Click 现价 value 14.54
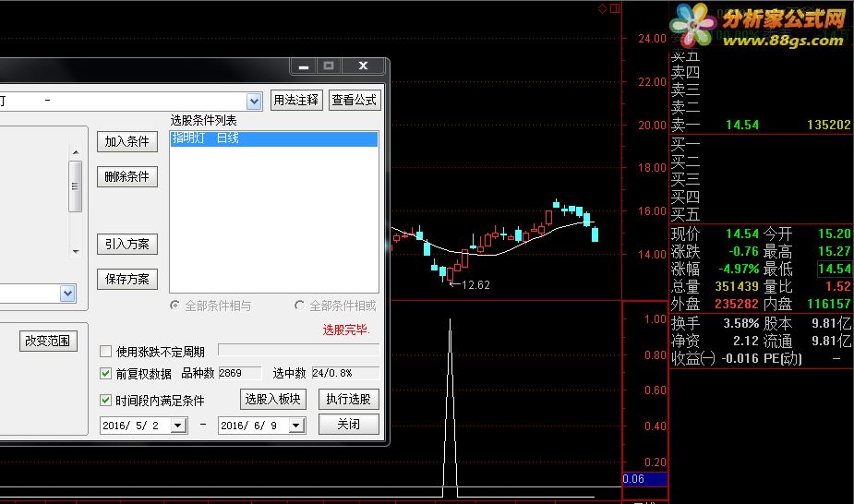The width and height of the screenshot is (854, 504). 741,234
